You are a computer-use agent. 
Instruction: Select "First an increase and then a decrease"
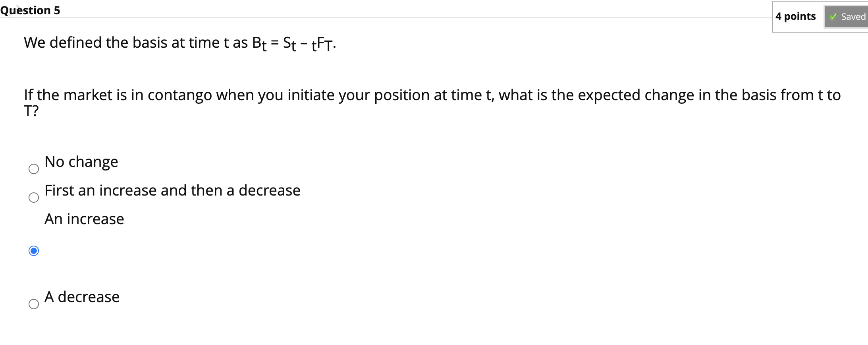click(x=34, y=198)
